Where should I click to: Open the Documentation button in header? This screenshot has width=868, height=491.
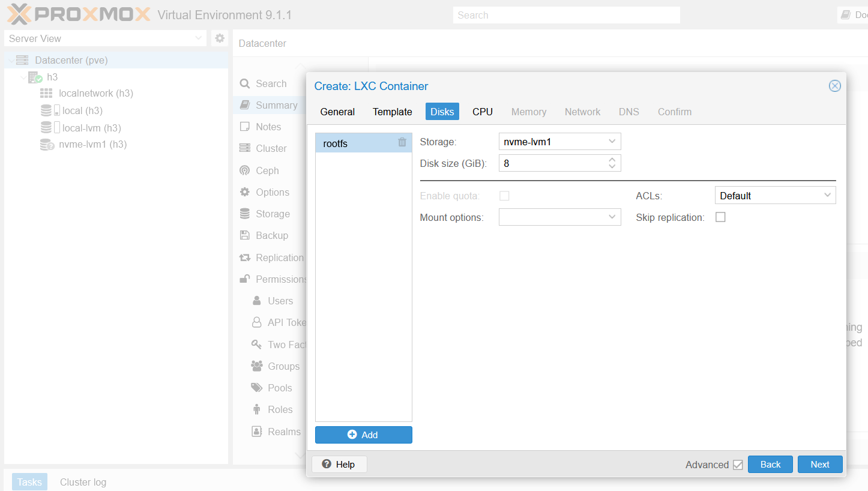[852, 15]
